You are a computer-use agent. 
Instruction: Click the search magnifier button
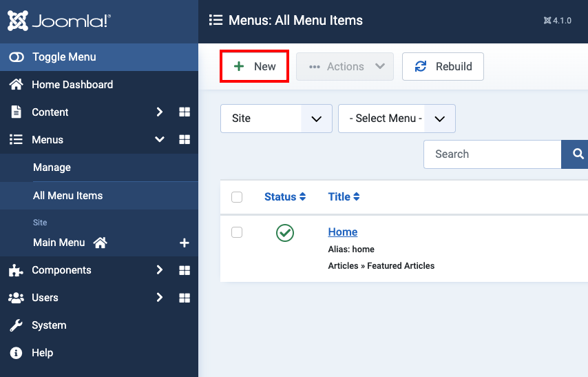click(x=575, y=154)
